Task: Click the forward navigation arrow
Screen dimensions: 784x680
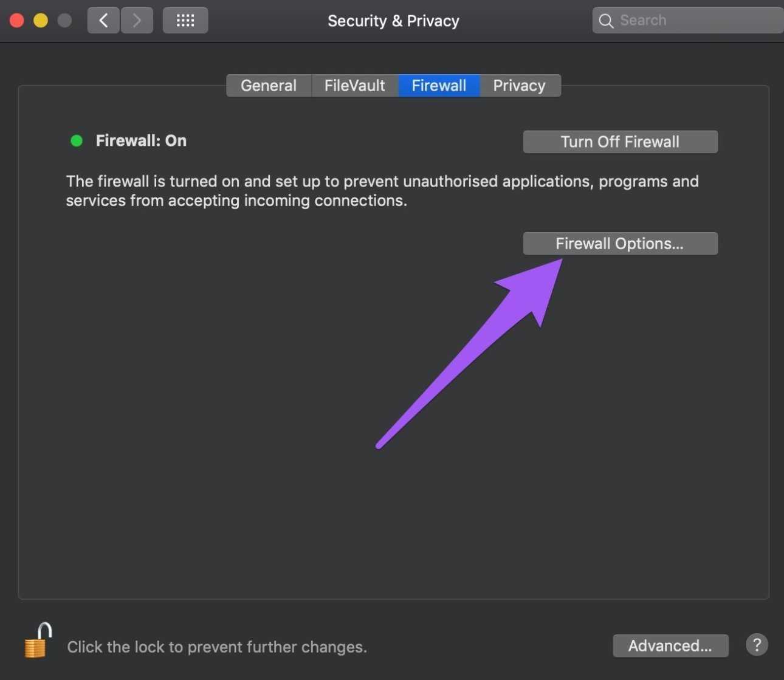Action: coord(137,21)
